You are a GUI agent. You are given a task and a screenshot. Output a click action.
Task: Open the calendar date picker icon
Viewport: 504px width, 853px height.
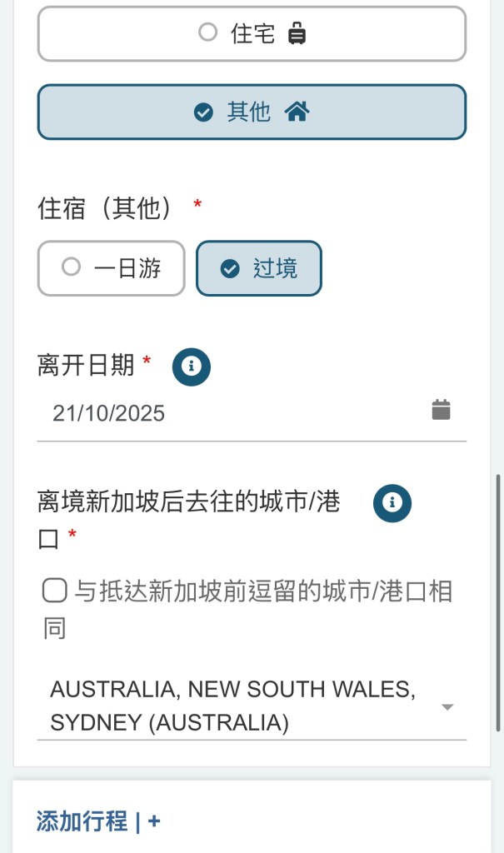pos(441,410)
